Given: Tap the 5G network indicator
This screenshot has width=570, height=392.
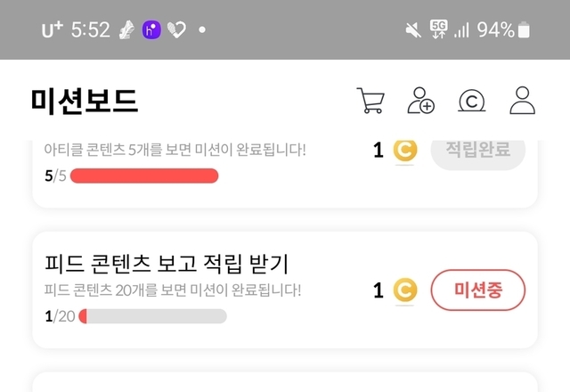Looking at the screenshot, I should click(x=438, y=29).
